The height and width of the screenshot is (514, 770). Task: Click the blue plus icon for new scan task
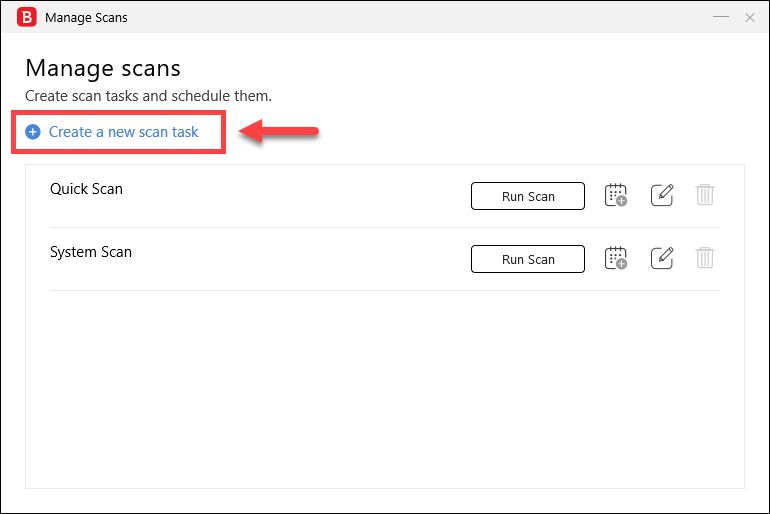[33, 132]
